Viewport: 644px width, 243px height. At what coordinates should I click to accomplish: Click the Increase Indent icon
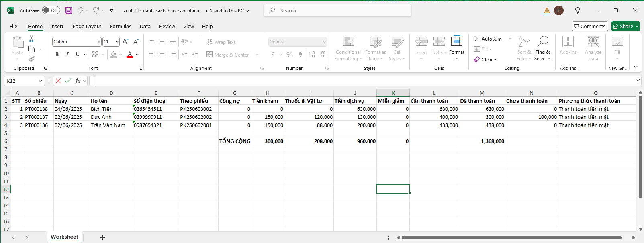195,55
